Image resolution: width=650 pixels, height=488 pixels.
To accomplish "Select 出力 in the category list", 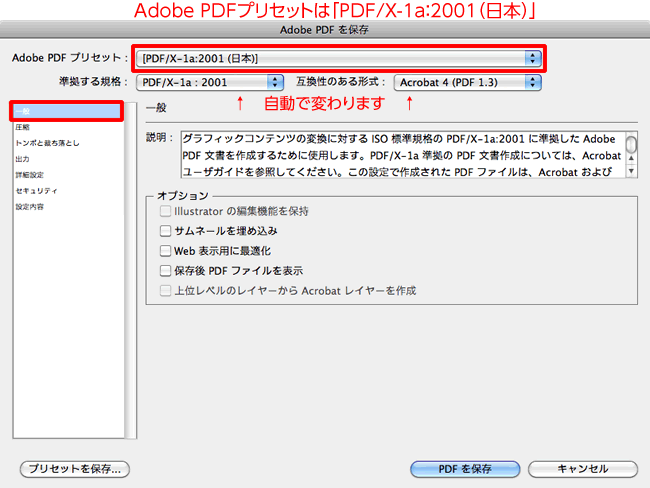I will 67,159.
